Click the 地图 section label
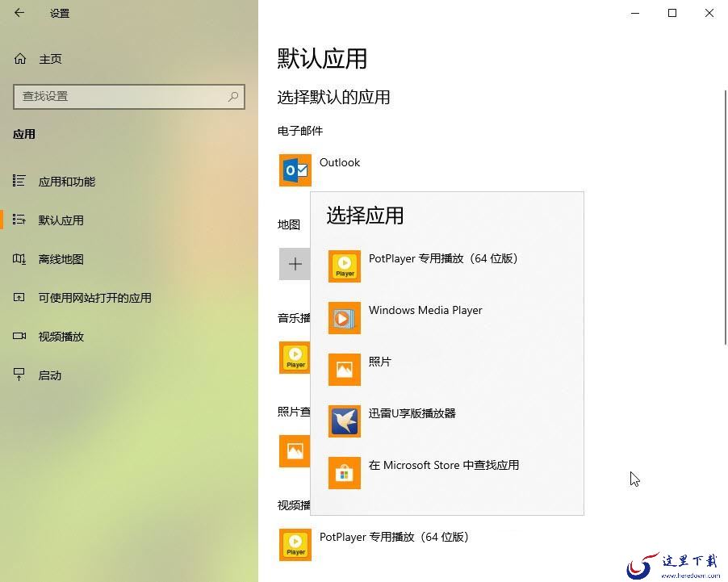This screenshot has width=728, height=582. click(x=289, y=225)
